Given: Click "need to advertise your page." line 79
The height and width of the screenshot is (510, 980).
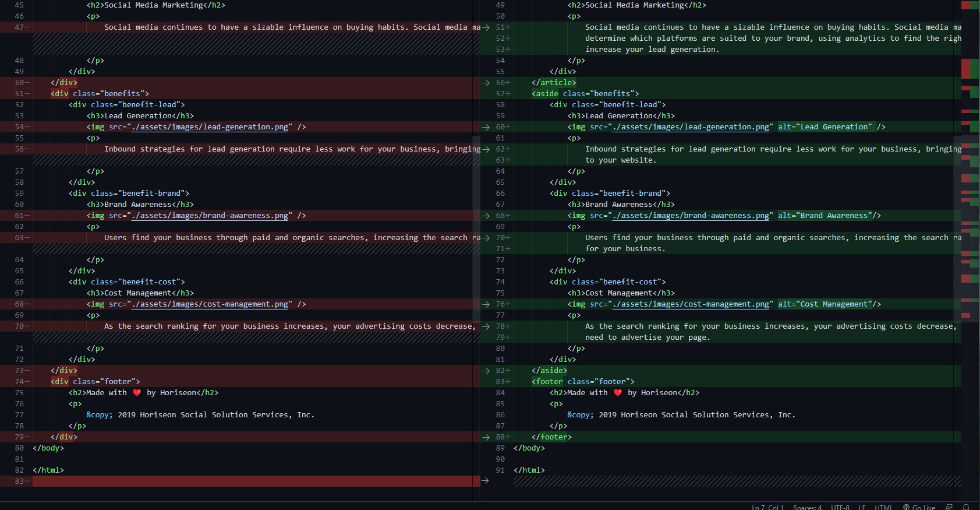Looking at the screenshot, I should [648, 337].
